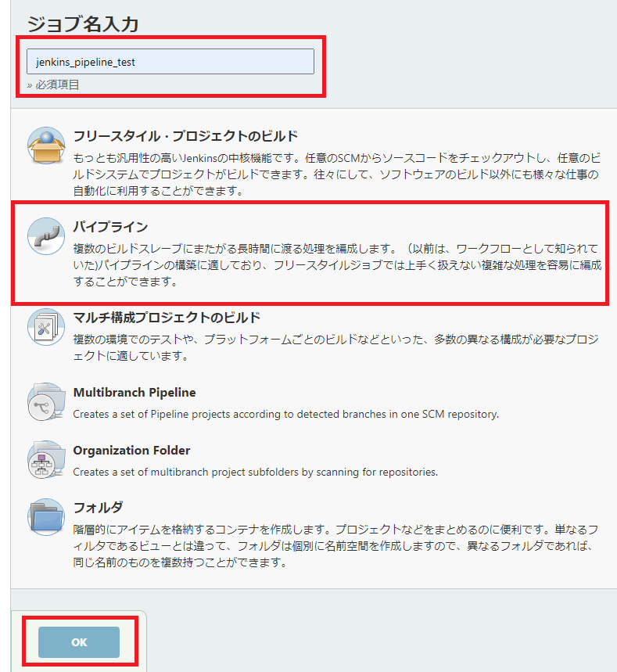Click the Organization Folder description text
This screenshot has width=617, height=672.
click(x=255, y=472)
